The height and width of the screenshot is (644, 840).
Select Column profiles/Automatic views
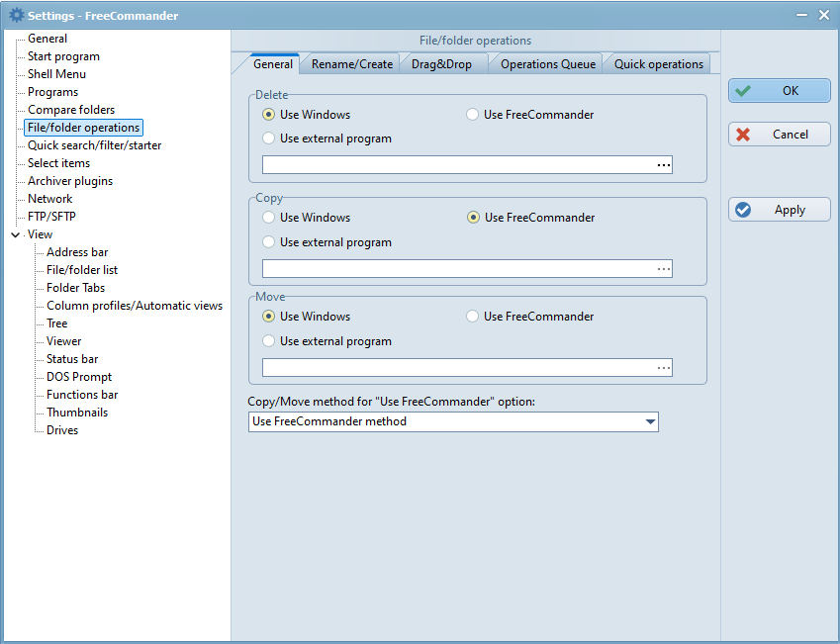135,306
